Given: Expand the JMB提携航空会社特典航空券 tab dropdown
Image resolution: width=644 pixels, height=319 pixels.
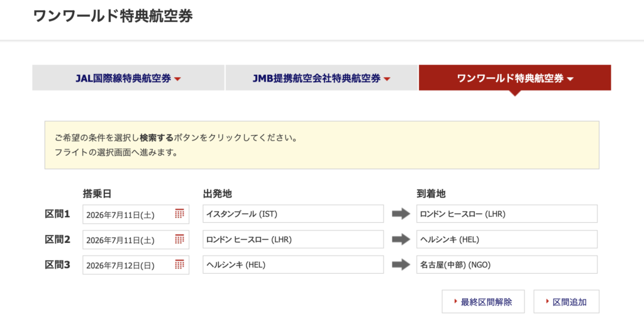Looking at the screenshot, I should 321,78.
